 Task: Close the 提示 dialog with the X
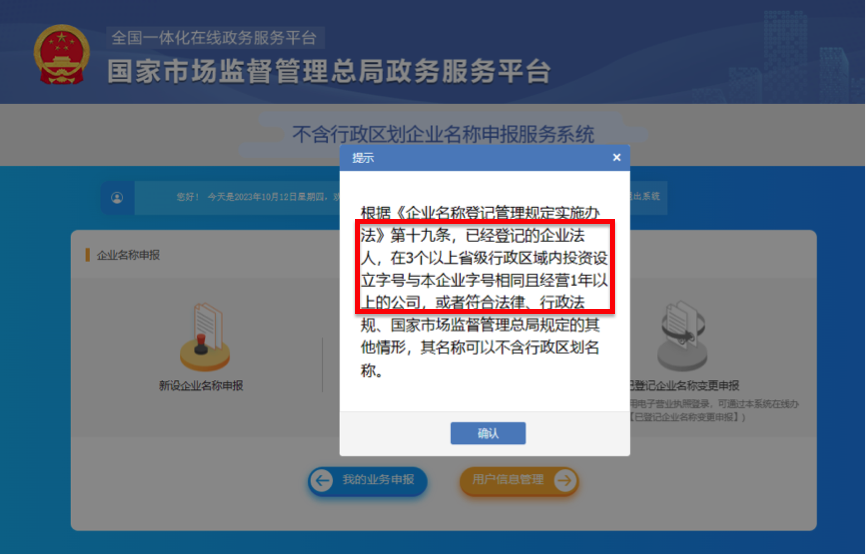pos(617,157)
